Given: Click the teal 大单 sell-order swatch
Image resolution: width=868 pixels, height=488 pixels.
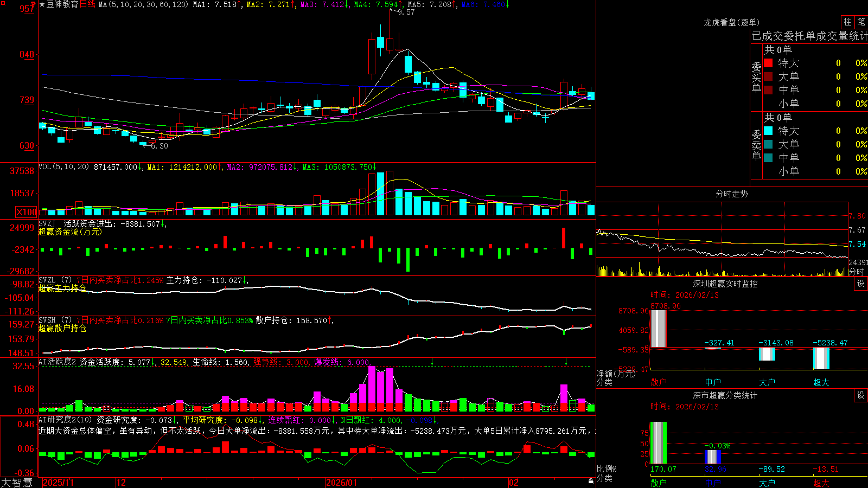Looking at the screenshot, I should [x=768, y=144].
